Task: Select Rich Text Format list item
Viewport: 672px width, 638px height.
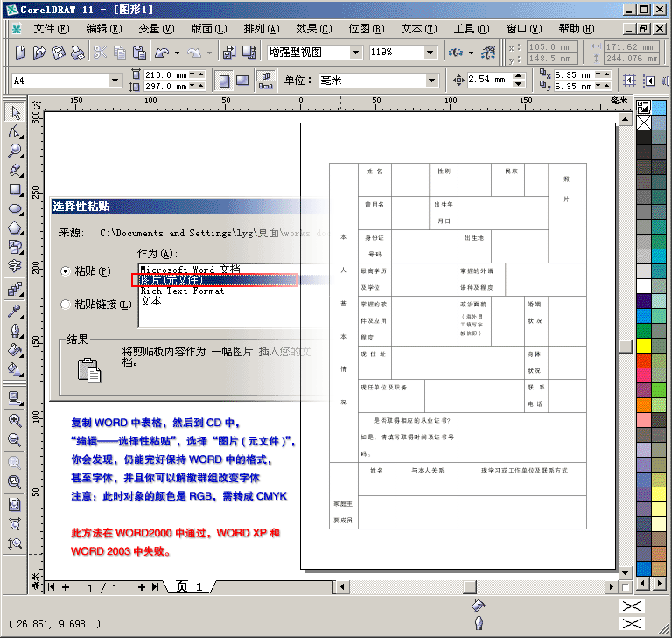Action: click(x=183, y=291)
